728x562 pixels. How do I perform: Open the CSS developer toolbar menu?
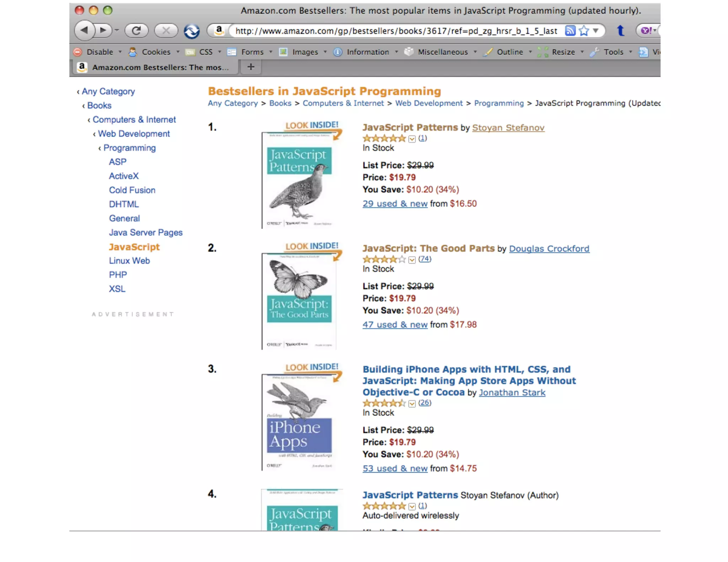point(205,52)
